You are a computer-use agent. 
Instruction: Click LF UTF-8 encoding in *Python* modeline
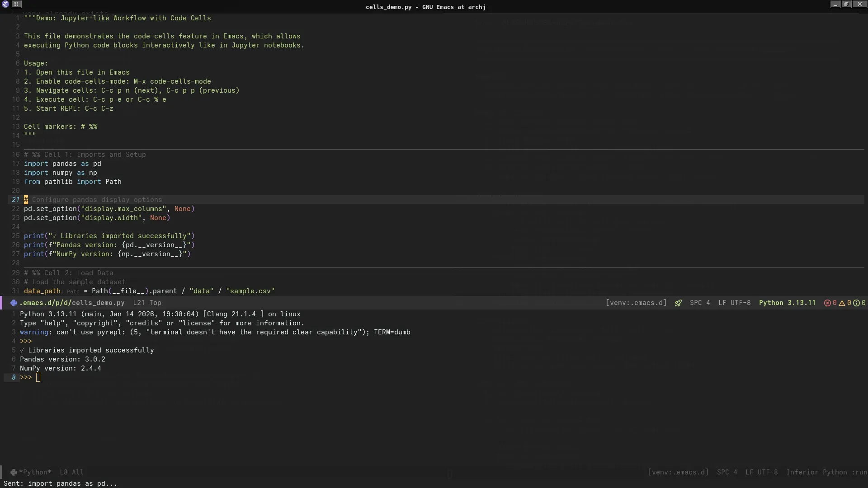click(761, 472)
